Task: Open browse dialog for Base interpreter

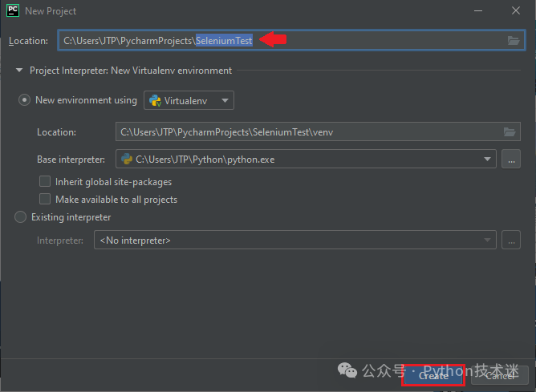Action: [511, 159]
